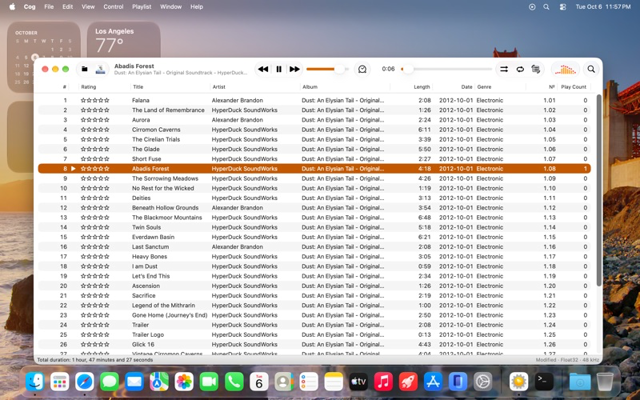This screenshot has width=640, height=400.
Task: Click the track position seek slider
Action: 447,69
